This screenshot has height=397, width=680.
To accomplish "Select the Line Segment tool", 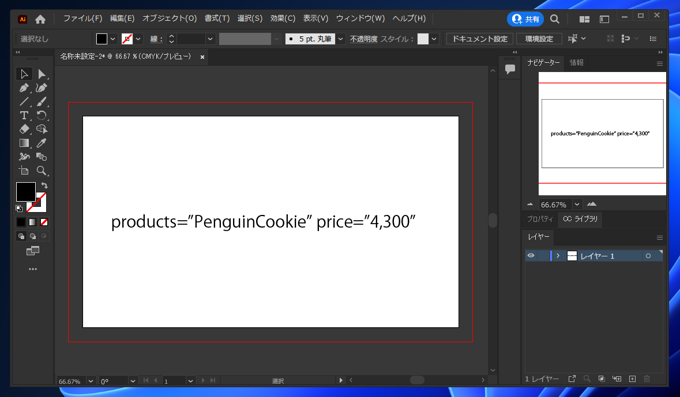I will [x=24, y=102].
